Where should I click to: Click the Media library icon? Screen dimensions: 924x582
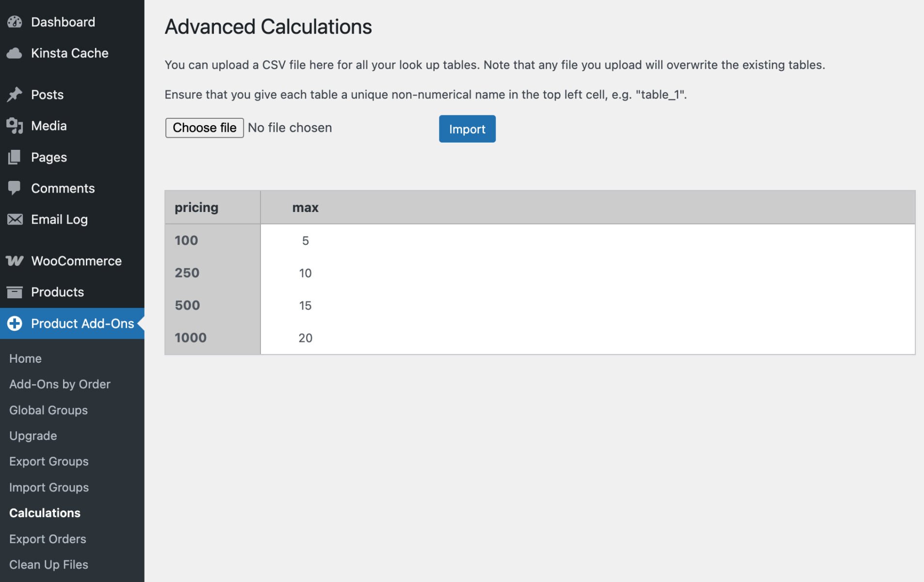(15, 126)
